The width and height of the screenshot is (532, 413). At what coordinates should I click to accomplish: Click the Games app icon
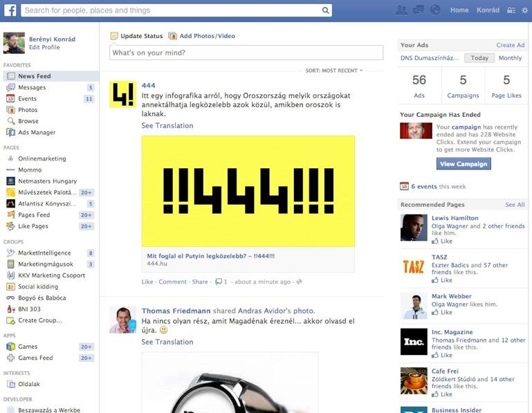point(11,347)
